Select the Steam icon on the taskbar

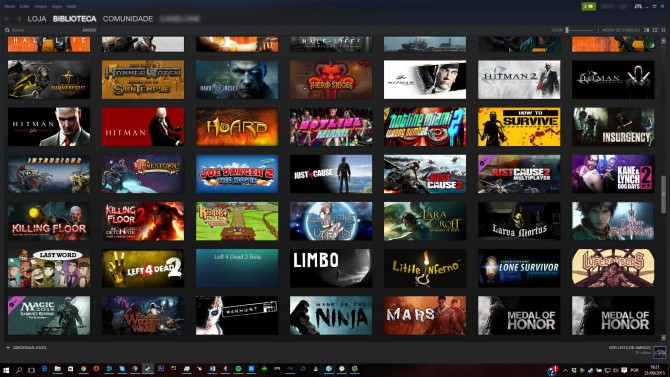pos(148,369)
